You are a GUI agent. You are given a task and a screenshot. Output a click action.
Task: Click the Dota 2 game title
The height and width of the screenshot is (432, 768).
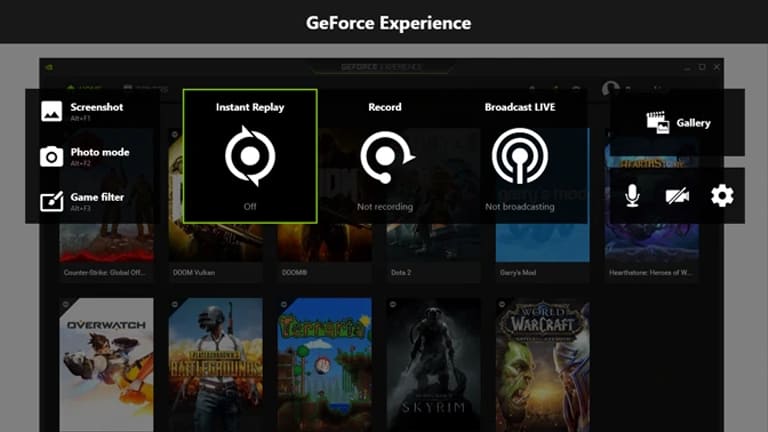(401, 272)
